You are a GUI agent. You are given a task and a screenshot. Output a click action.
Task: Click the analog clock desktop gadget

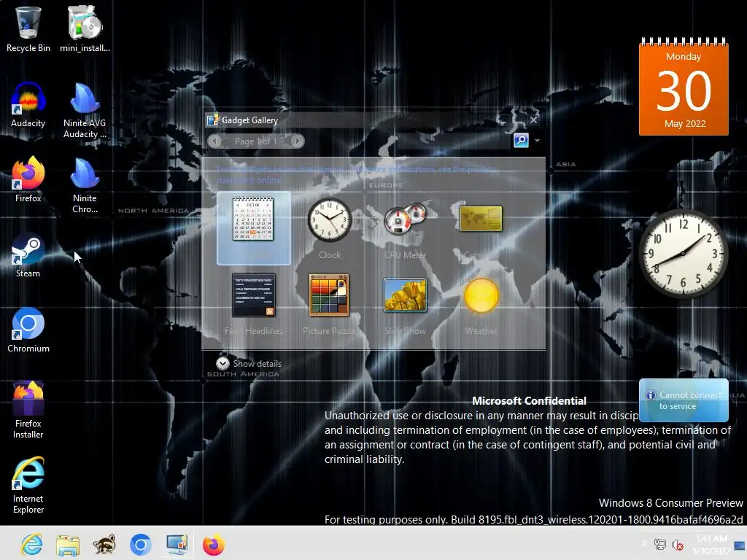point(683,253)
